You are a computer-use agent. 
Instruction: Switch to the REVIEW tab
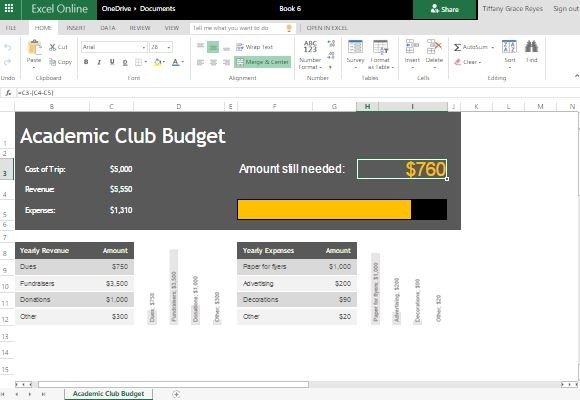pos(140,28)
